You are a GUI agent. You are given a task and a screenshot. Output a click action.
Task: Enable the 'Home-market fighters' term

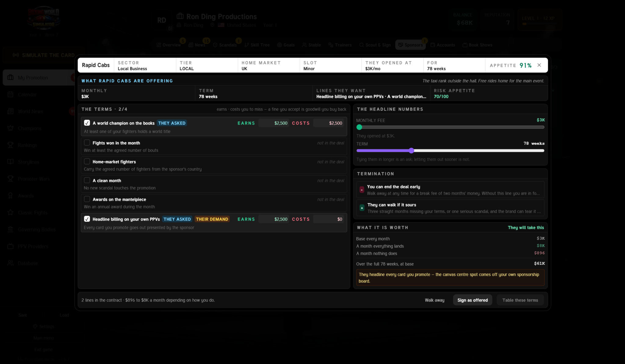click(x=87, y=161)
